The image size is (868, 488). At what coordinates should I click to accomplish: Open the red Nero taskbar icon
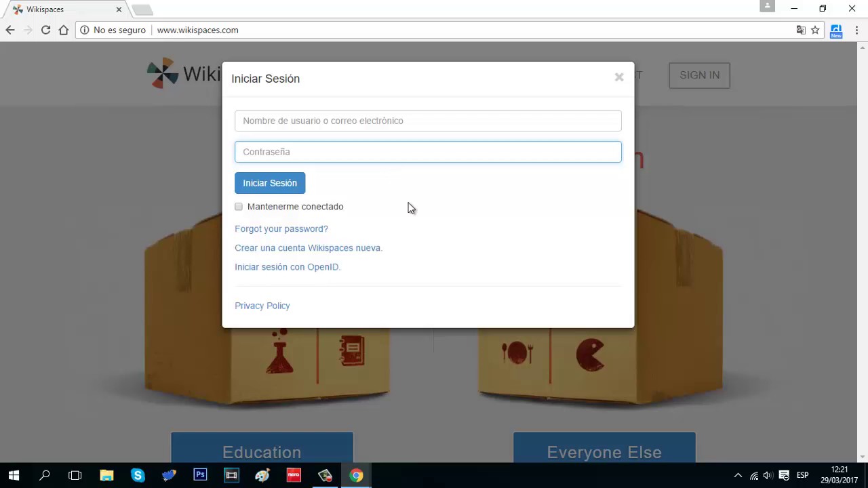[294, 475]
